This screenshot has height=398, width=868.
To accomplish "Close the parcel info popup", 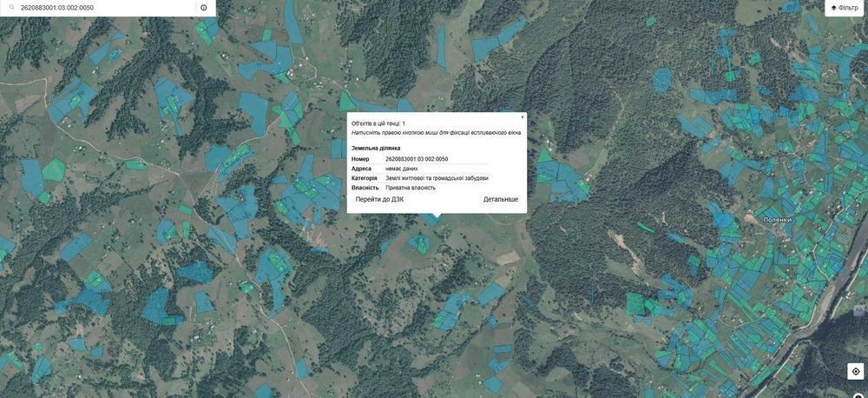I will pos(522,117).
